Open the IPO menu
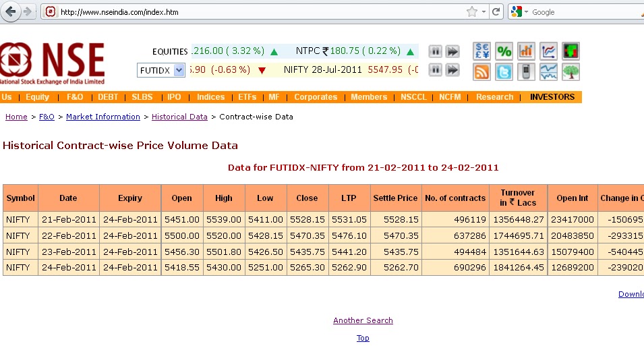The height and width of the screenshot is (348, 644). pos(174,97)
